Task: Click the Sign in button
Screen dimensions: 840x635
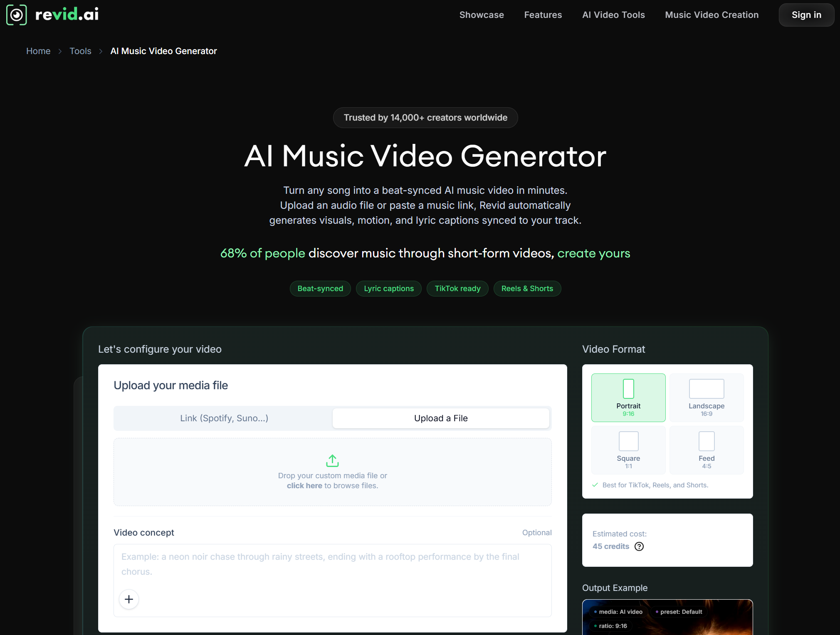Action: click(x=806, y=15)
